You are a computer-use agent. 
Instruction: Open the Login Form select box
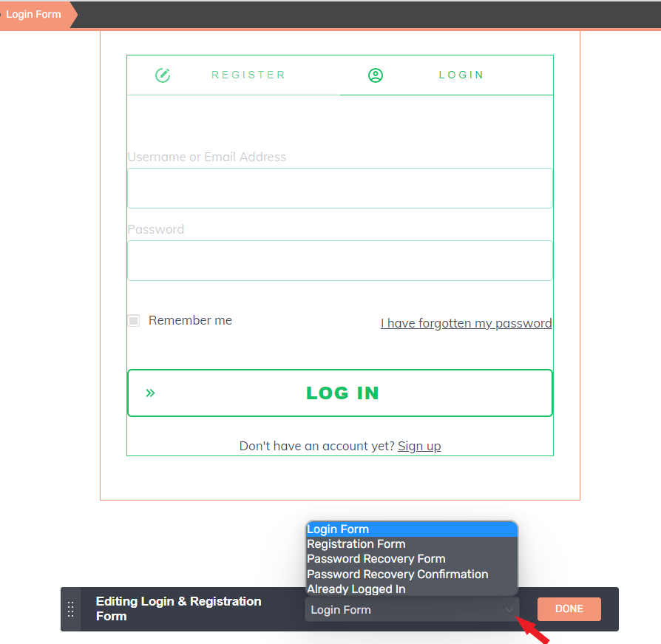pos(412,609)
